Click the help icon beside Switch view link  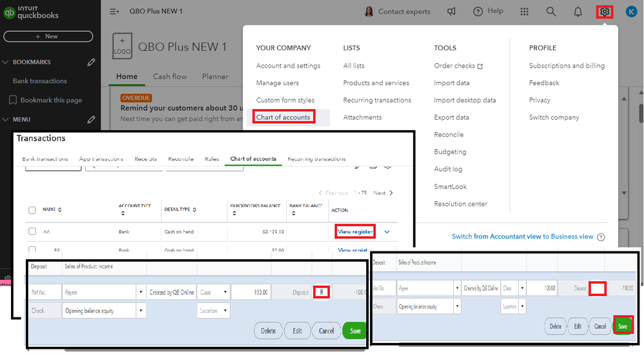point(601,237)
